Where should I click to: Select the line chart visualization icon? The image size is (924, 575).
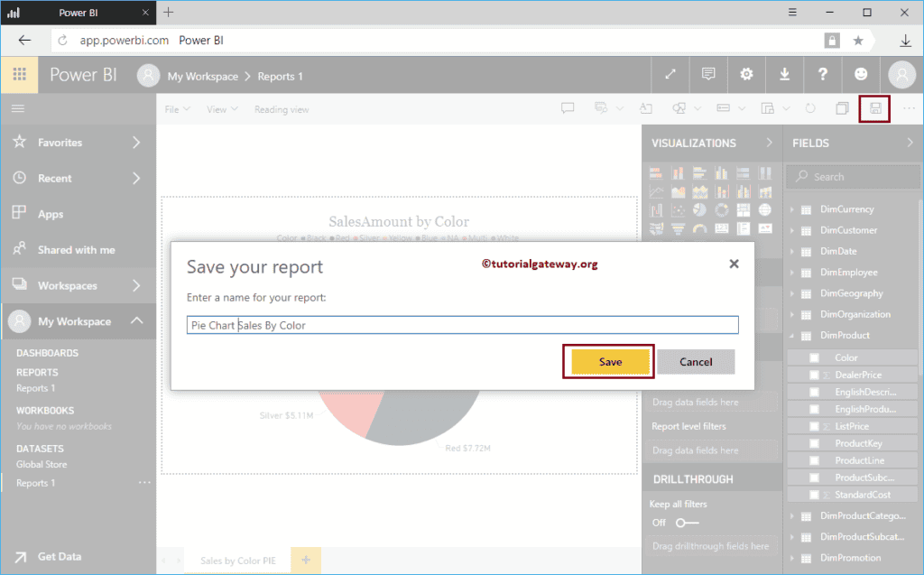click(x=656, y=191)
